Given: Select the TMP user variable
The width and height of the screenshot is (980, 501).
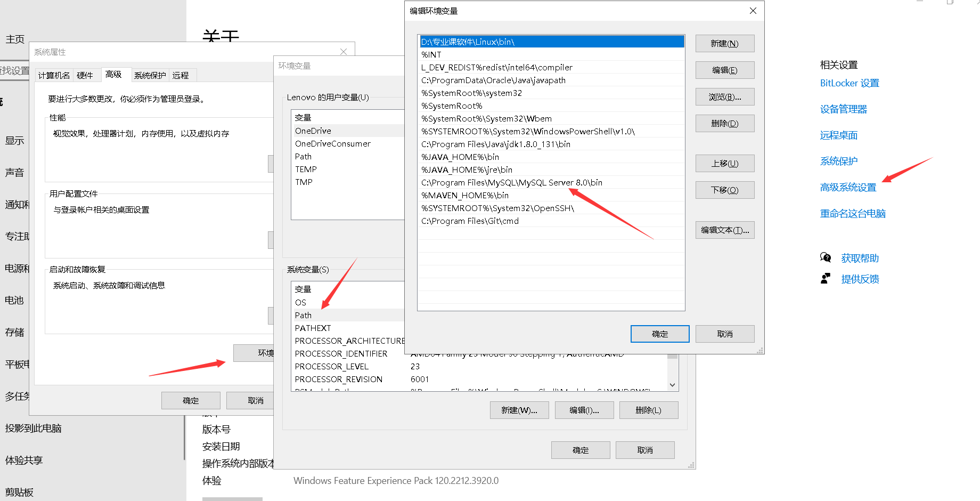Looking at the screenshot, I should coord(349,182).
